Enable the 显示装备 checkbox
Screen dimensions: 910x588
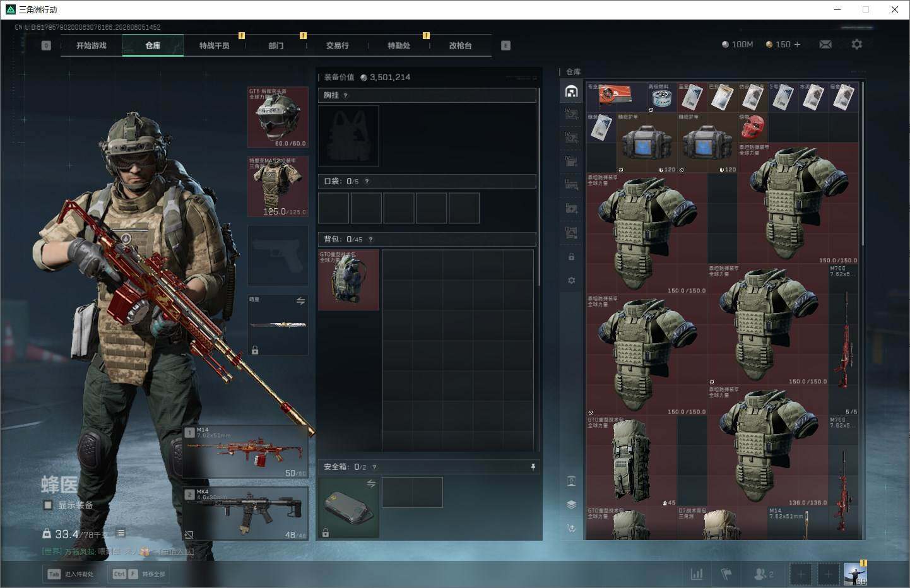(x=48, y=505)
